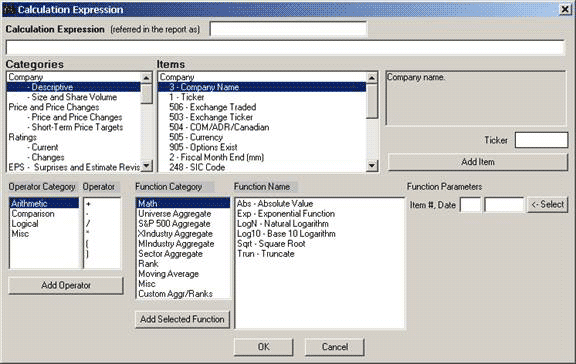Screen dimensions: 576x364
Task: Focus the report name input field
Action: click(288, 29)
